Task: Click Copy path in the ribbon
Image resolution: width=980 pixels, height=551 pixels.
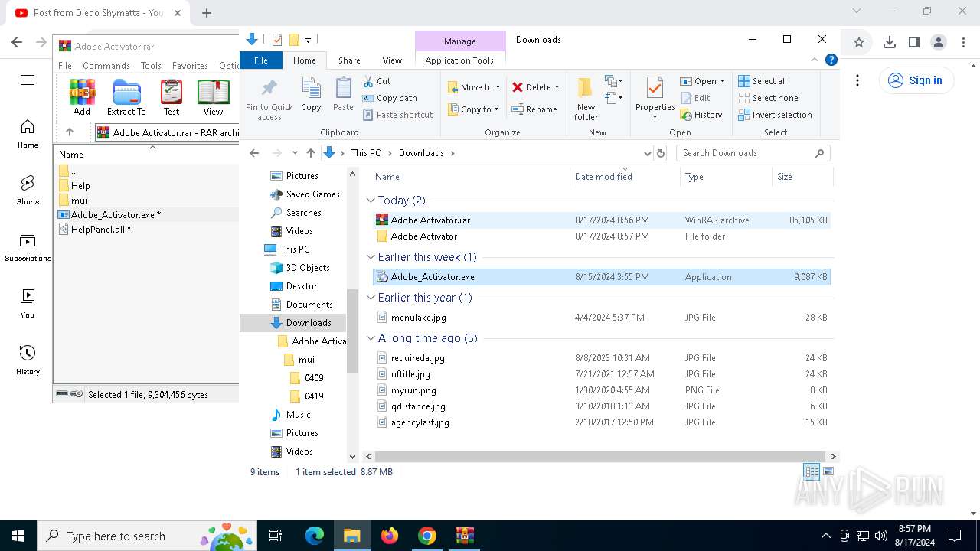Action: 390,98
